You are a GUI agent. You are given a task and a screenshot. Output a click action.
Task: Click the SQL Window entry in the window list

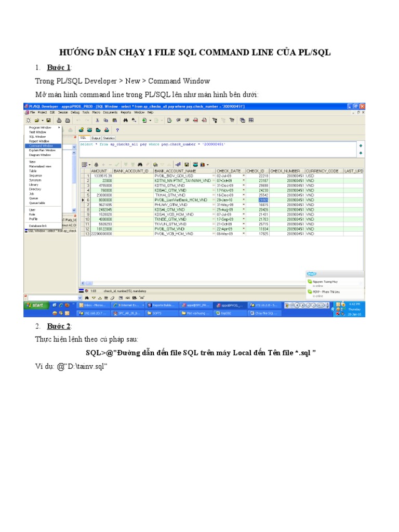51,231
